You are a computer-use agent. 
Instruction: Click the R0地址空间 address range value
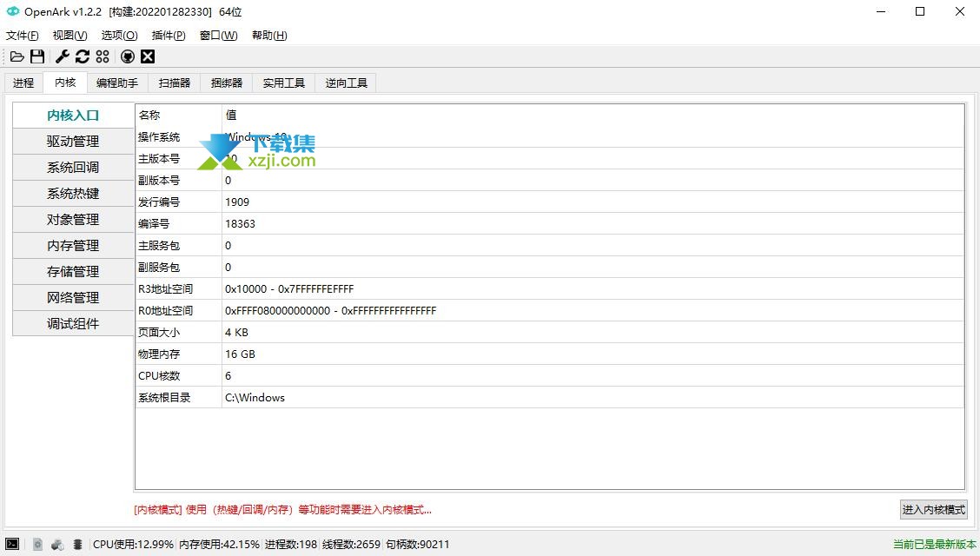coord(331,310)
